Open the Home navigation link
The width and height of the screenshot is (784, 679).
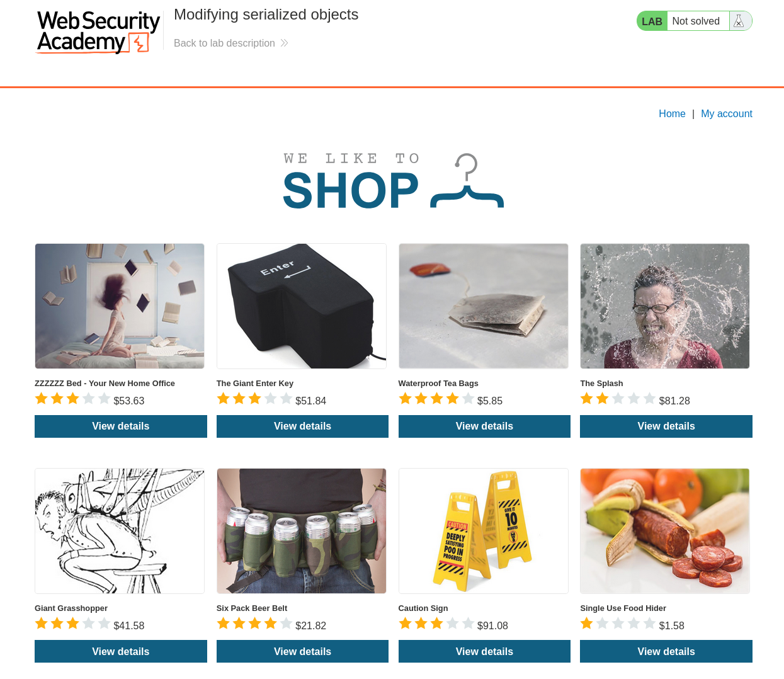point(672,113)
